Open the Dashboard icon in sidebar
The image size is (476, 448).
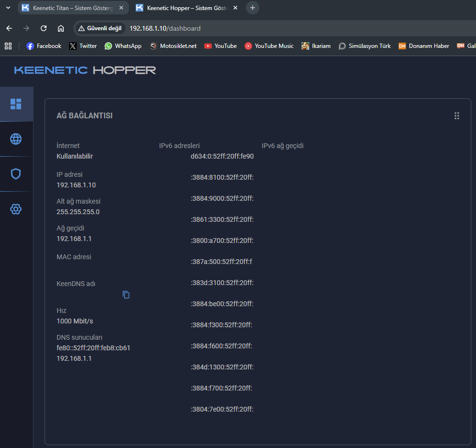point(16,104)
